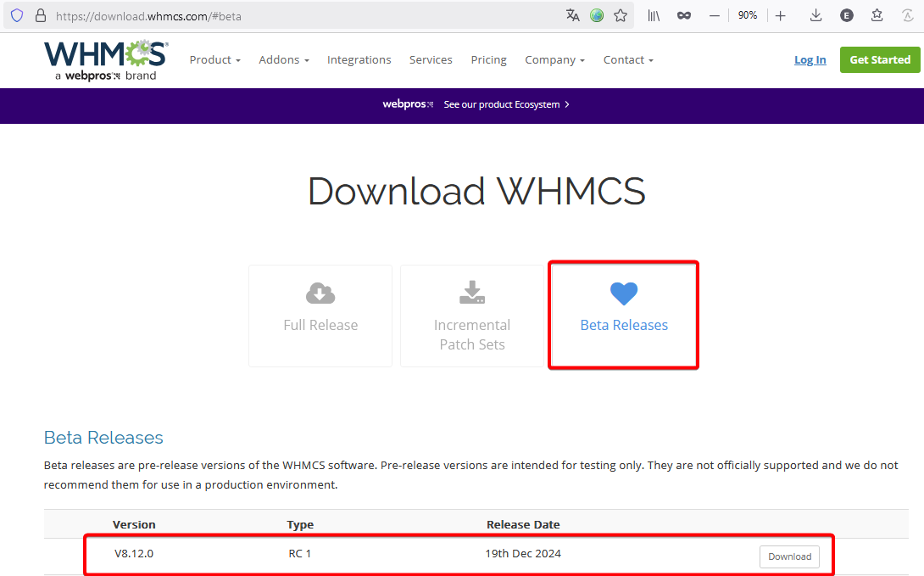Open the browser downloads arrow icon
Screen dimensions: 924x576
tap(815, 15)
